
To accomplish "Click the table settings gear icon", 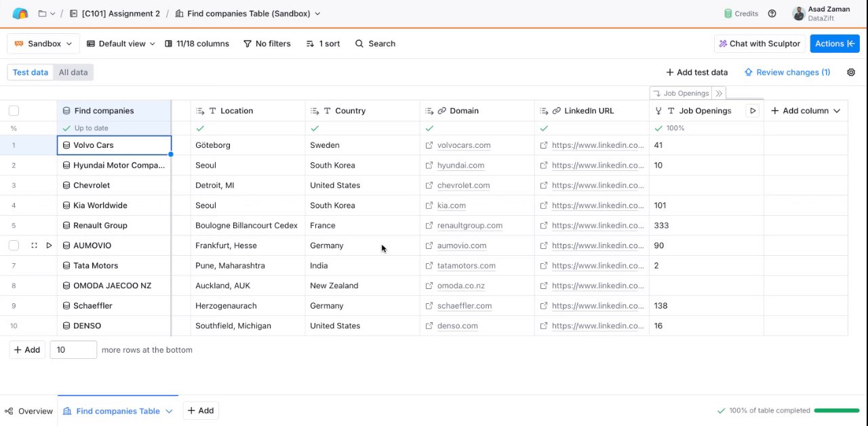I will click(851, 72).
